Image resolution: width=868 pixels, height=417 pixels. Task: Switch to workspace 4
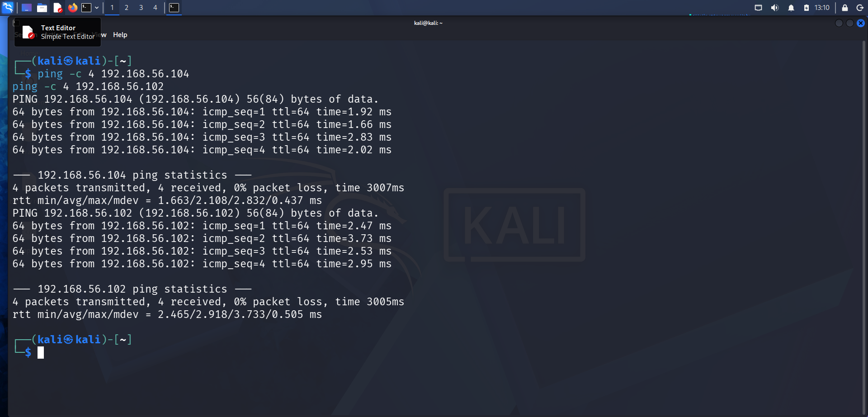click(x=155, y=8)
